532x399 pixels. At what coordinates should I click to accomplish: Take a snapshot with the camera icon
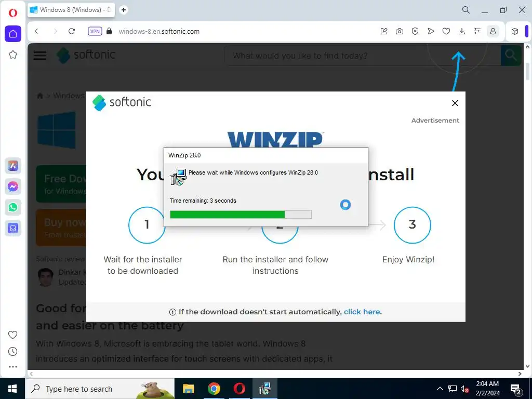point(400,31)
